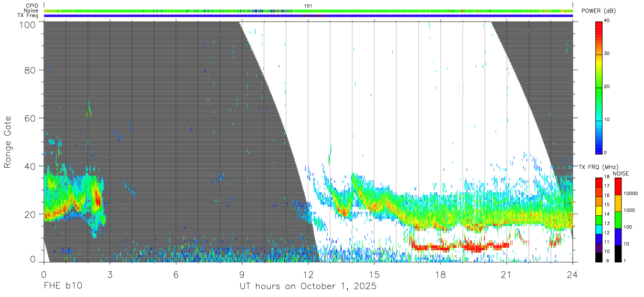Viewport: 644px width, 297px height.
Task: Click the Range Gate axis title
Action: [x=8, y=141]
